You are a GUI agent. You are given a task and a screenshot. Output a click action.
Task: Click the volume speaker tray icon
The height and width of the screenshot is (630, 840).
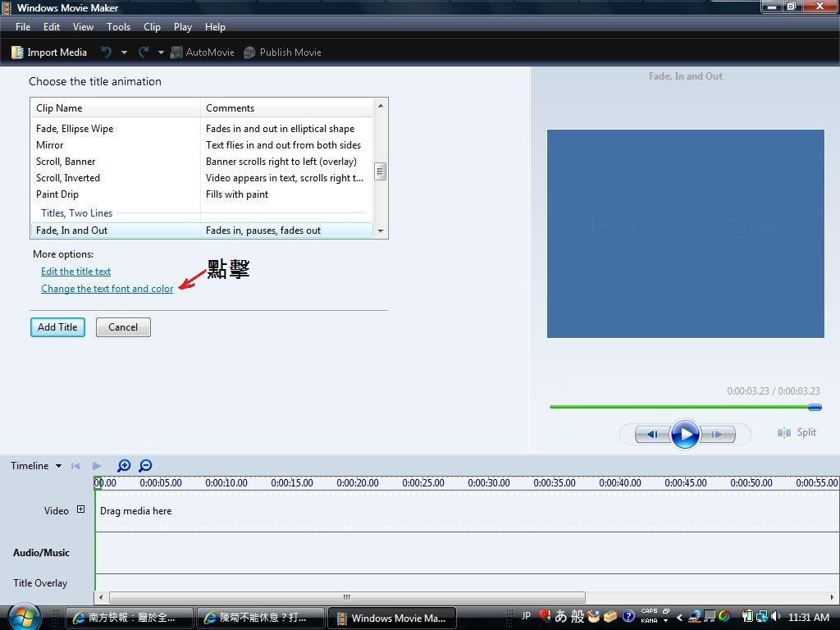point(776,617)
